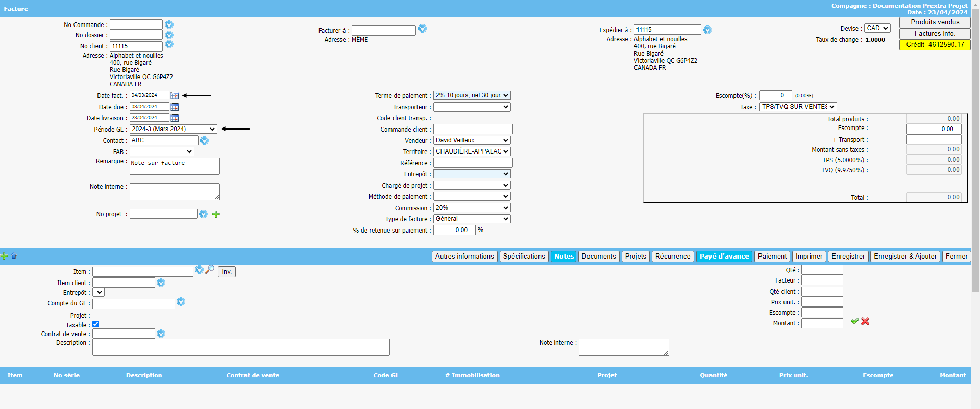980x409 pixels.
Task: Click the yellow Crédit balance button
Action: 935,45
